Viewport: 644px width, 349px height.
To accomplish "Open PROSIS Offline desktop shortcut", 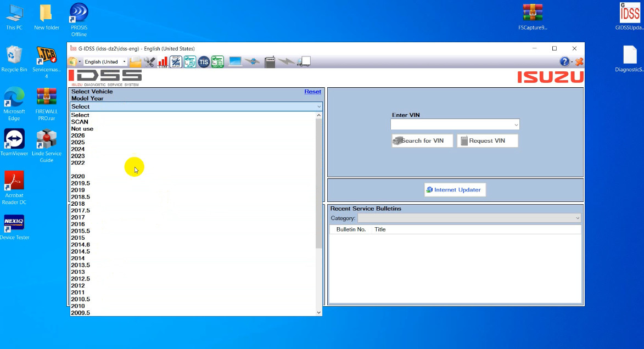I will 79,20.
